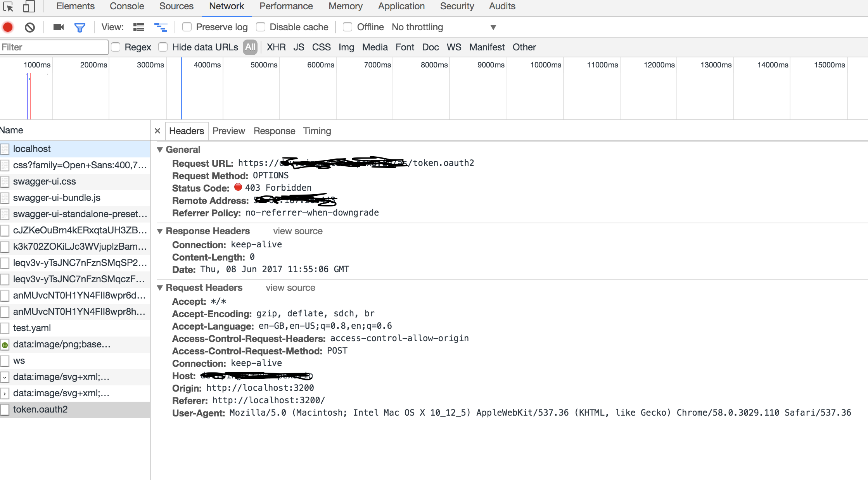Switch to the Console tab
This screenshot has width=868, height=480.
point(127,6)
